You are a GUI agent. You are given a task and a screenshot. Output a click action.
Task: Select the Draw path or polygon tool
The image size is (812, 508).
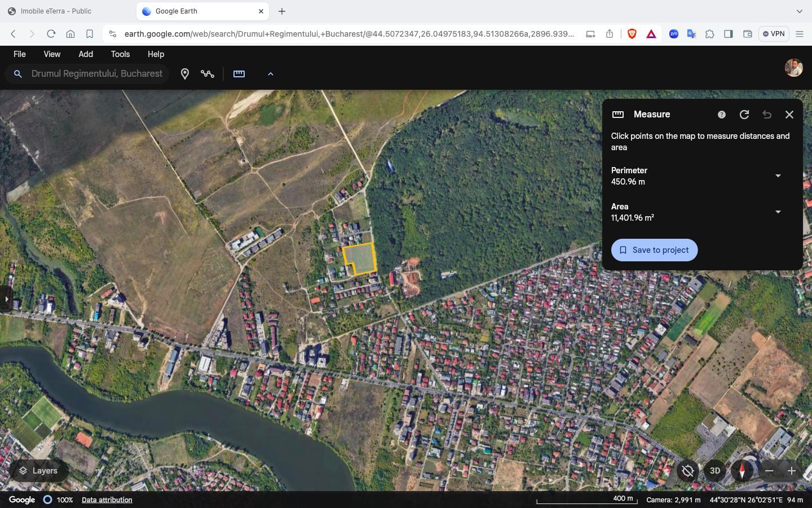click(208, 73)
